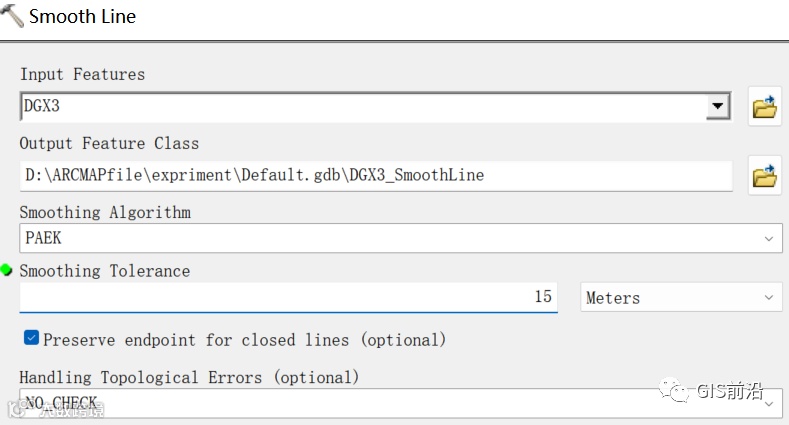Click the Smoothing Algorithm label
This screenshot has height=425, width=789.
click(105, 212)
